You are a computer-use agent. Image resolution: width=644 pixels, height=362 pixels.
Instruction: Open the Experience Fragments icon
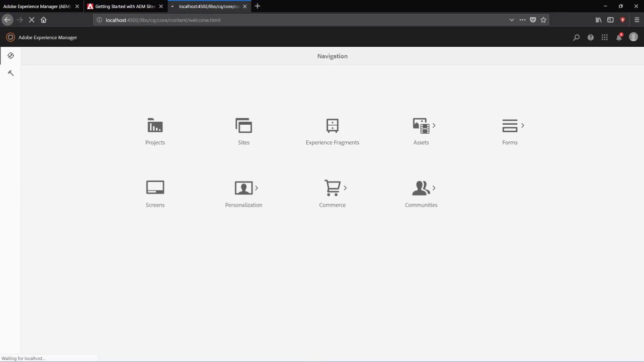[x=332, y=125]
